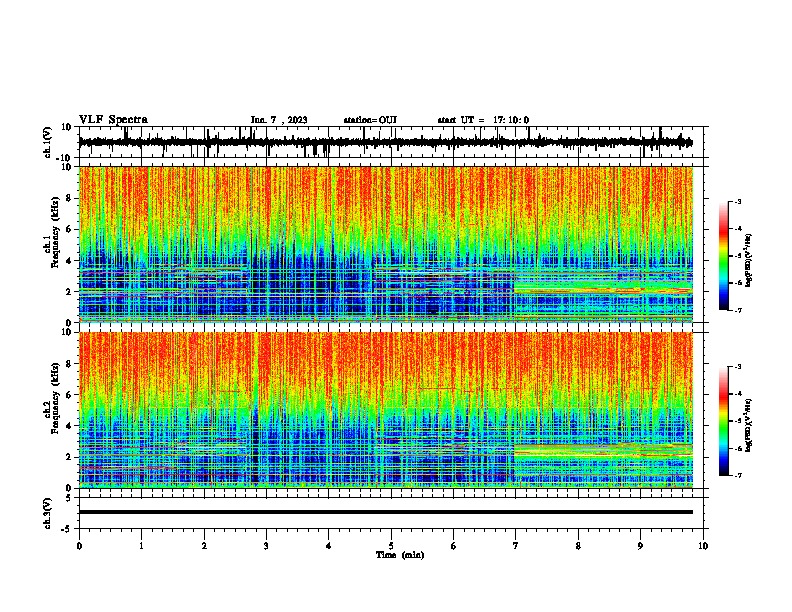Click the time axis tick label '1'
Image resolution: width=792 pixels, height=612 pixels.
point(141,546)
